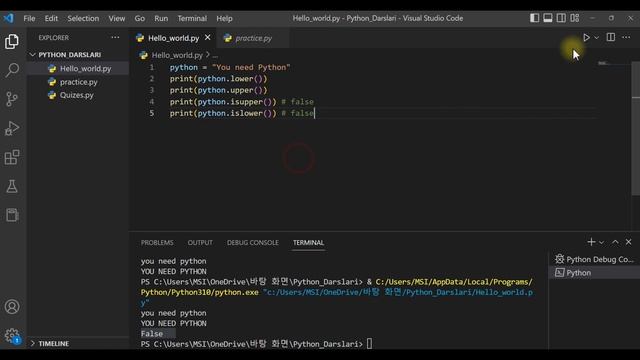Open the Help menu
Viewport: 640px width, 360px height.
point(224,18)
